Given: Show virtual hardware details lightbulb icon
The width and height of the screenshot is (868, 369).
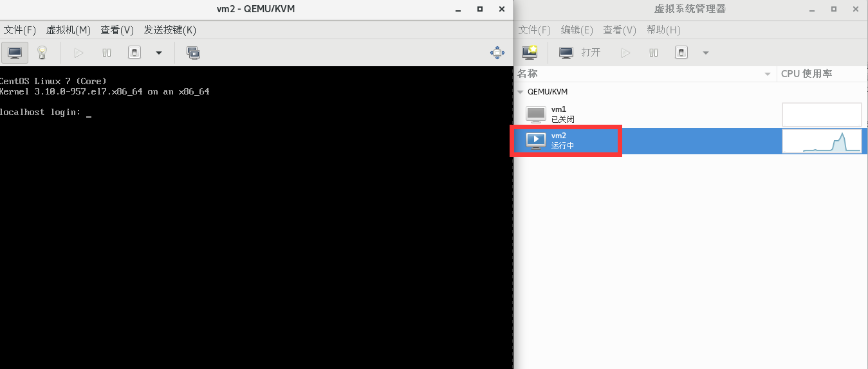Looking at the screenshot, I should coord(42,53).
